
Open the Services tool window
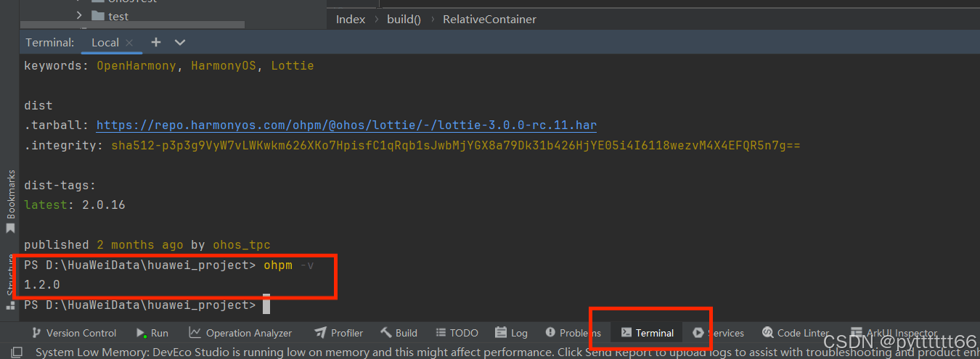coord(718,333)
